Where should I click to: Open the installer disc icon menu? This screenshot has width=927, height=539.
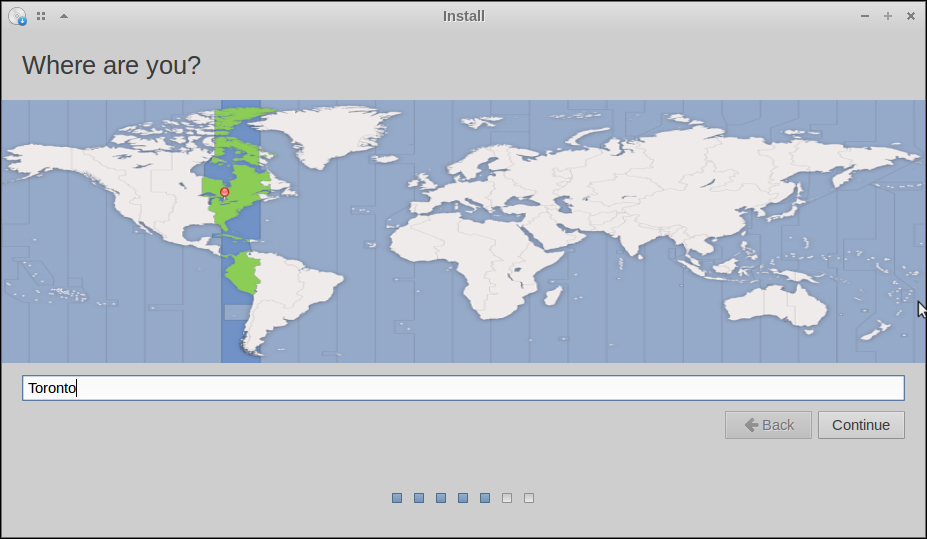pos(17,16)
